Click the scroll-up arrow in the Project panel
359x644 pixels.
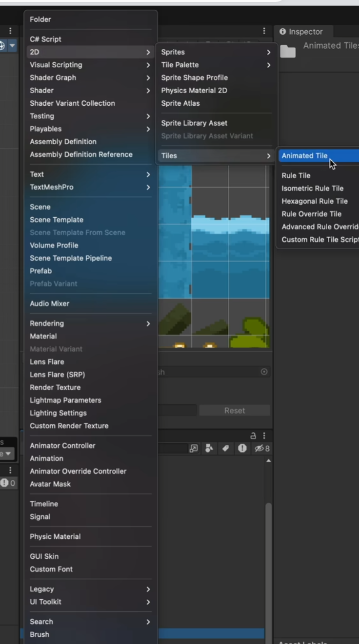pos(268,460)
